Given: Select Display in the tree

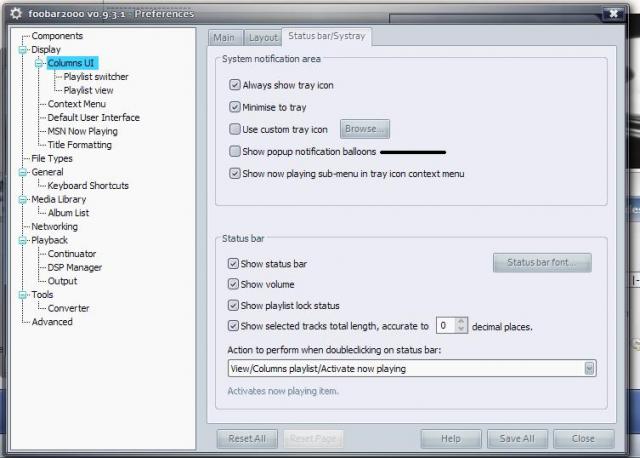Looking at the screenshot, I should tap(46, 50).
